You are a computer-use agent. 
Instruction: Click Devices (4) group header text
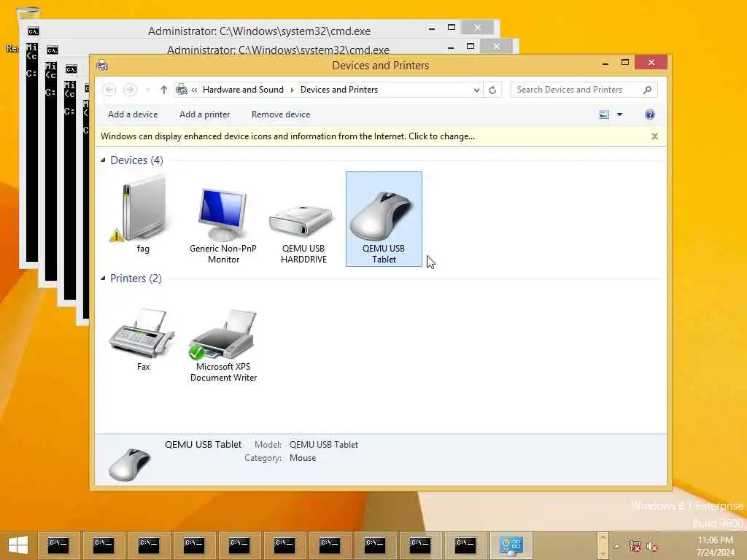coord(136,160)
